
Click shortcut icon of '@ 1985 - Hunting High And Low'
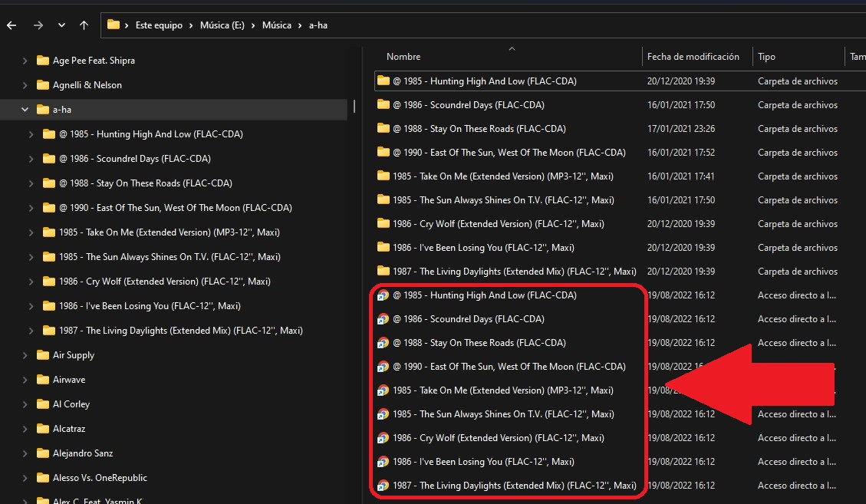click(383, 295)
